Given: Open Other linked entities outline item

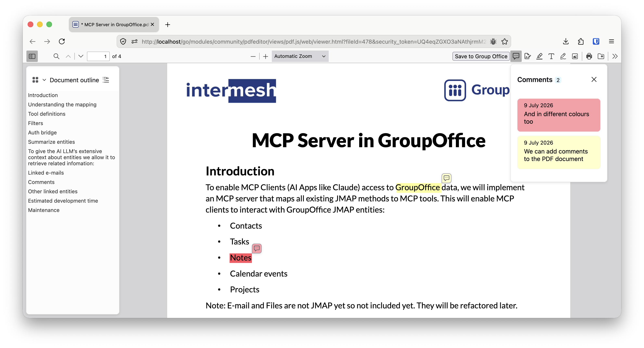Looking at the screenshot, I should tap(53, 191).
